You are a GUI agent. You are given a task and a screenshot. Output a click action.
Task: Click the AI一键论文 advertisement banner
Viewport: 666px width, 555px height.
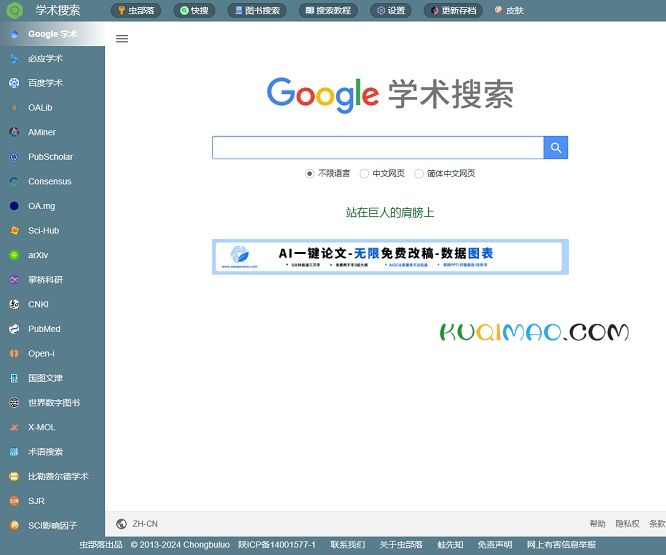[390, 257]
